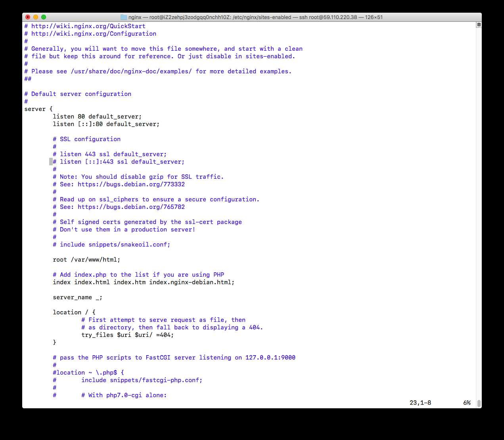Click the 'fall back to displaying a 404' comment
Image resolution: width=504 pixels, height=440 pixels.
[172, 327]
